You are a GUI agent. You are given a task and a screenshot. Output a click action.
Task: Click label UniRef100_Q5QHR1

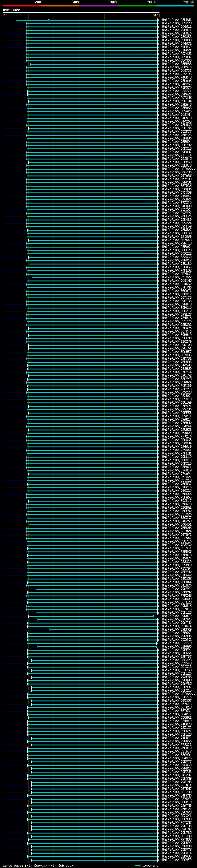click(x=176, y=717)
